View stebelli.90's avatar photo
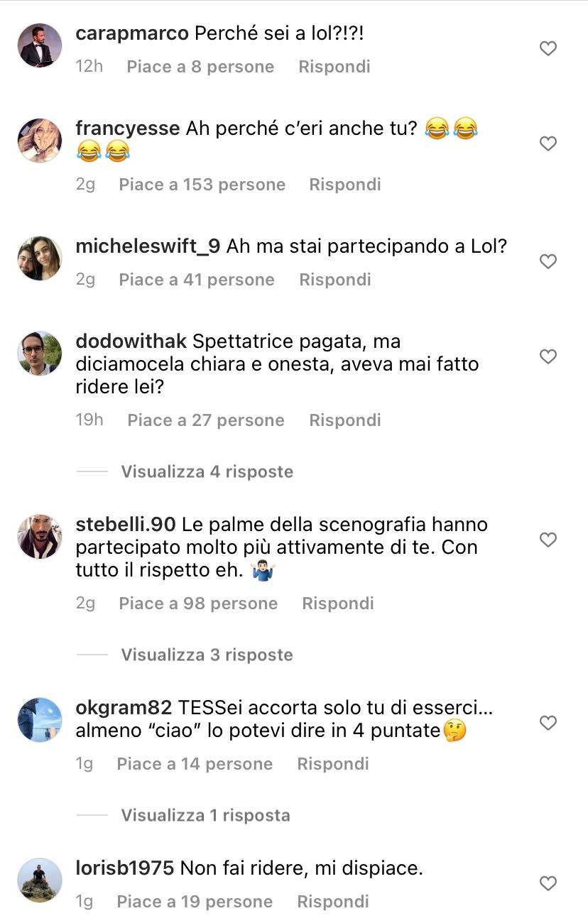Image resolution: width=588 pixels, height=923 pixels. click(40, 537)
